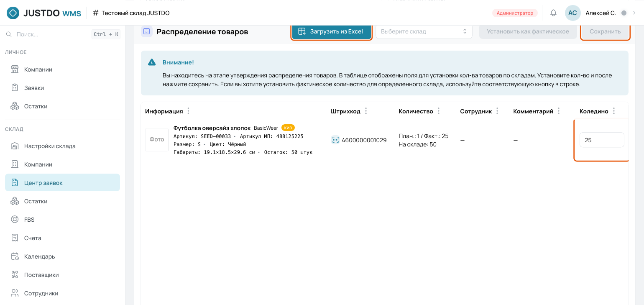Click the Администратор role badge

[515, 13]
